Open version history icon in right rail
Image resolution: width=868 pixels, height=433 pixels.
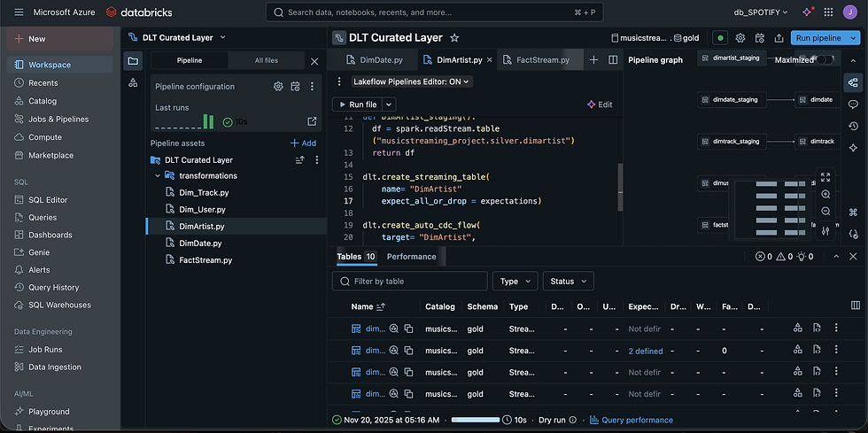coord(853,127)
